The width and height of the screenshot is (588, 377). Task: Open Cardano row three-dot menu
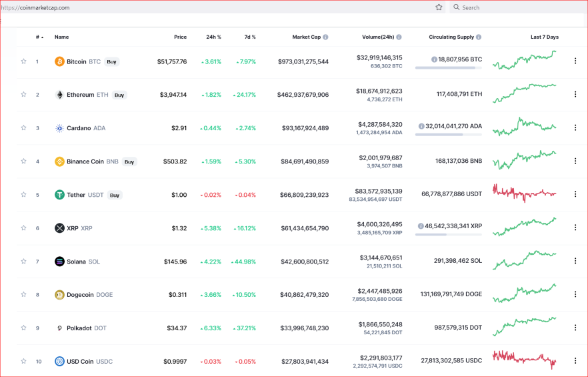[x=575, y=127]
